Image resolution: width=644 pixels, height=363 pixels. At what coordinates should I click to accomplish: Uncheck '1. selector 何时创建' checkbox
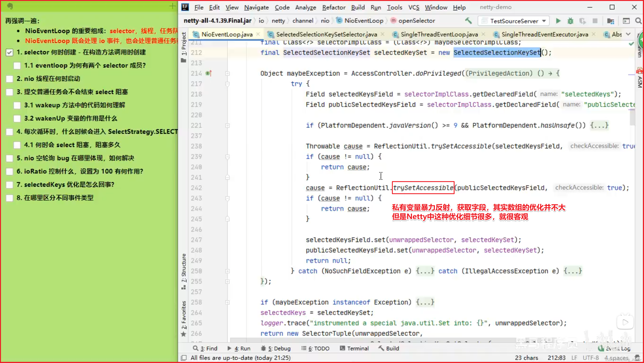pyautogui.click(x=9, y=52)
